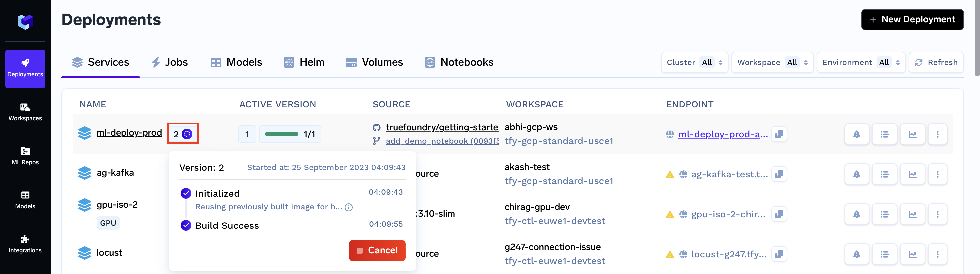The height and width of the screenshot is (274, 980).
Task: Click the ag-kafka service name
Action: tap(115, 173)
